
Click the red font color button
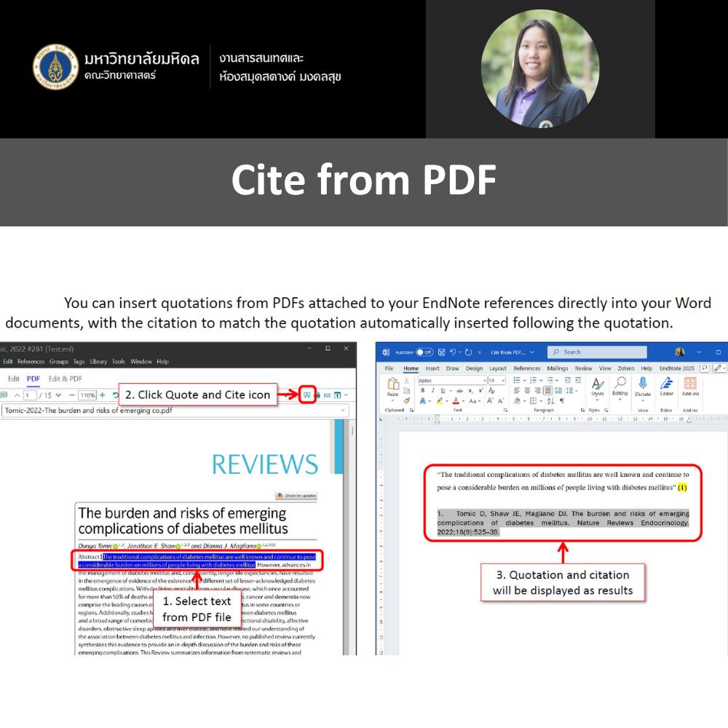(x=456, y=401)
